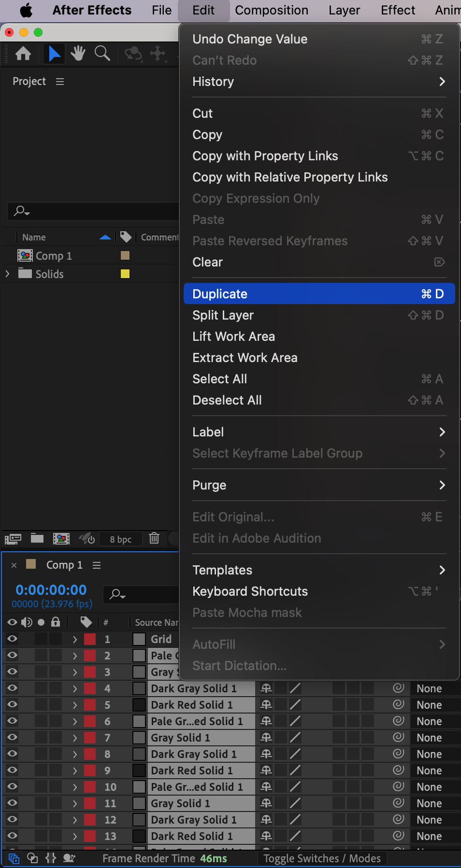461x868 pixels.
Task: Choose Duplicate from Edit menu
Action: (319, 294)
